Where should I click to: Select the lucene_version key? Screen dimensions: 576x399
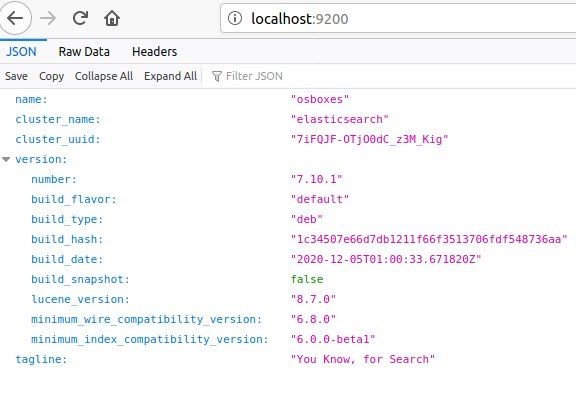click(x=80, y=299)
